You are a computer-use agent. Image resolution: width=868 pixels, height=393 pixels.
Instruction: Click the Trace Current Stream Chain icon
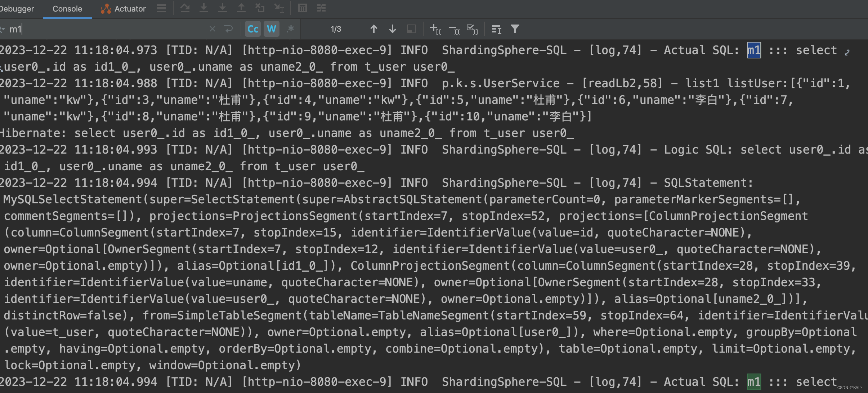(321, 8)
